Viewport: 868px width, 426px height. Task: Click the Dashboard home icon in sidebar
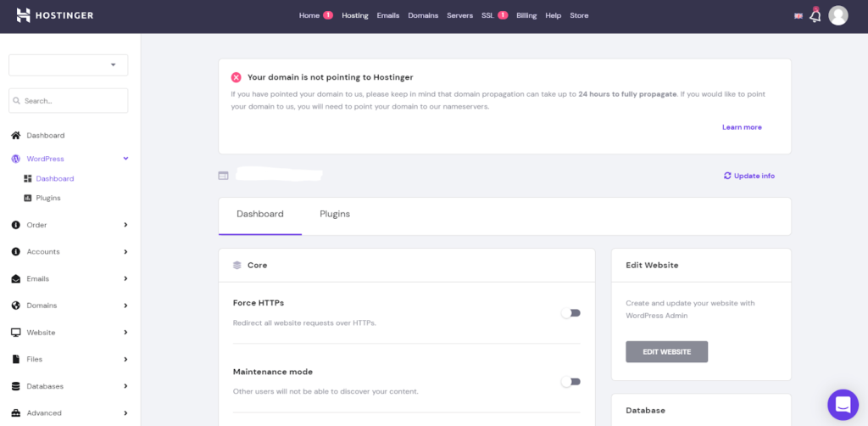pyautogui.click(x=16, y=135)
